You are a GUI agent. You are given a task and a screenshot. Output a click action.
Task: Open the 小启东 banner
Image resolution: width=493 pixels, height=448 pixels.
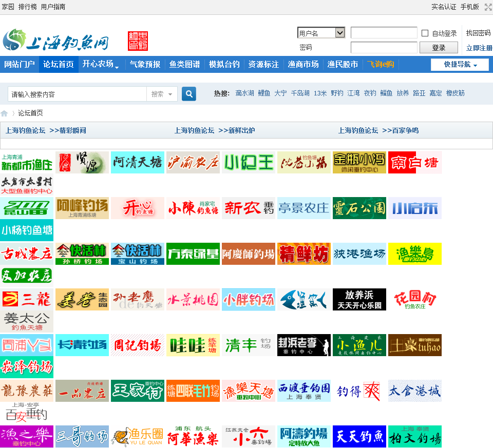[415, 208]
